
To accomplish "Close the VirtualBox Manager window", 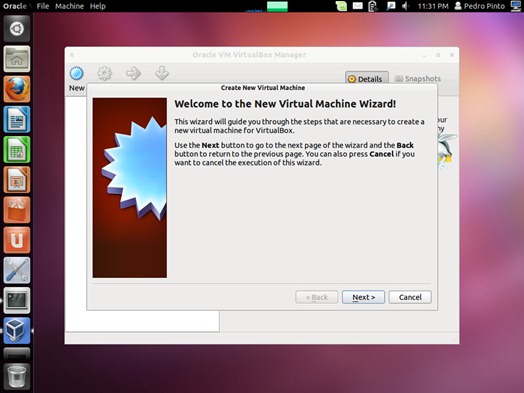I will (x=452, y=55).
